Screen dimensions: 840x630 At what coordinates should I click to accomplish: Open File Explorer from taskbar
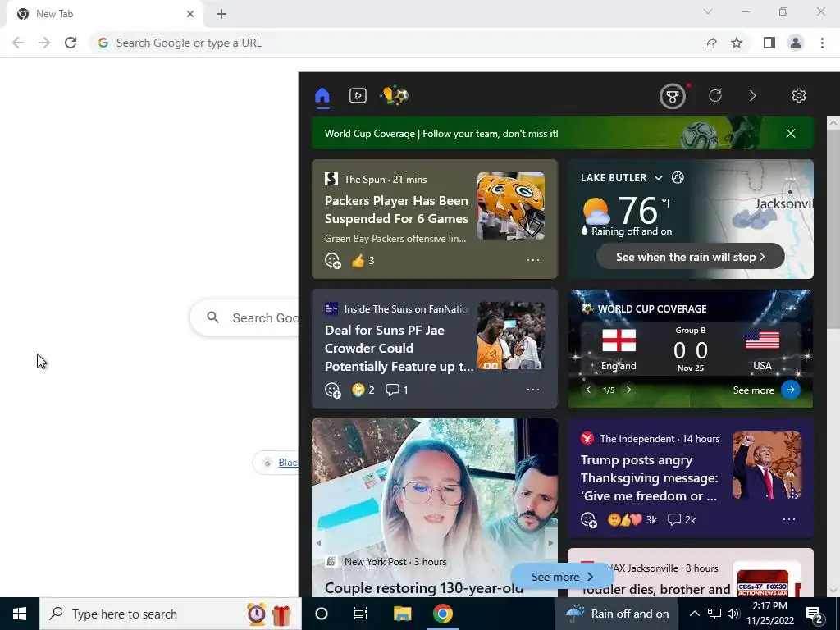402,614
